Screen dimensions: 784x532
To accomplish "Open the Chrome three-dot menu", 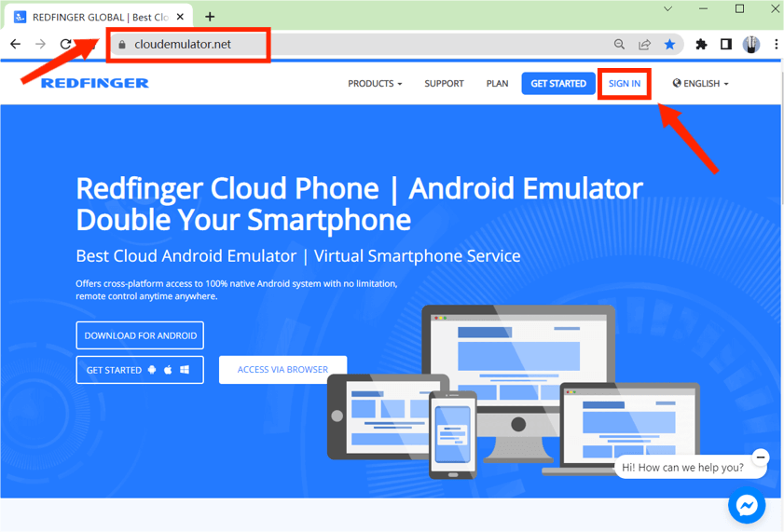I will (776, 45).
